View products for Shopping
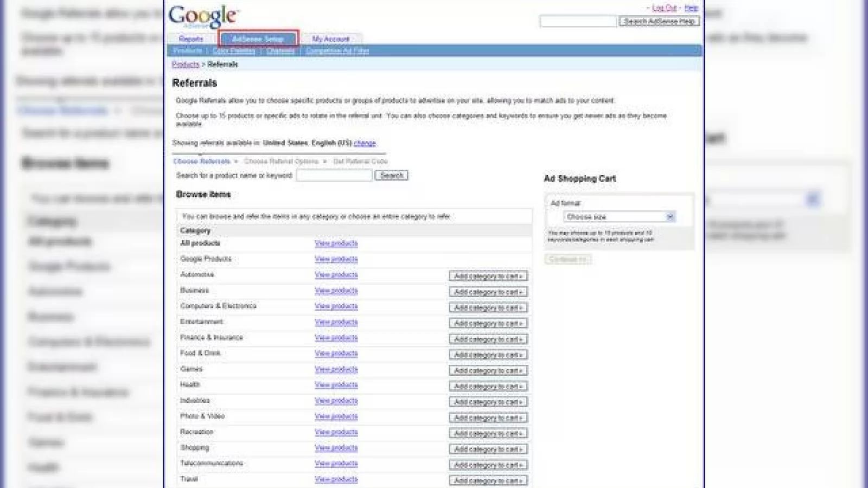This screenshot has height=488, width=868. point(336,448)
